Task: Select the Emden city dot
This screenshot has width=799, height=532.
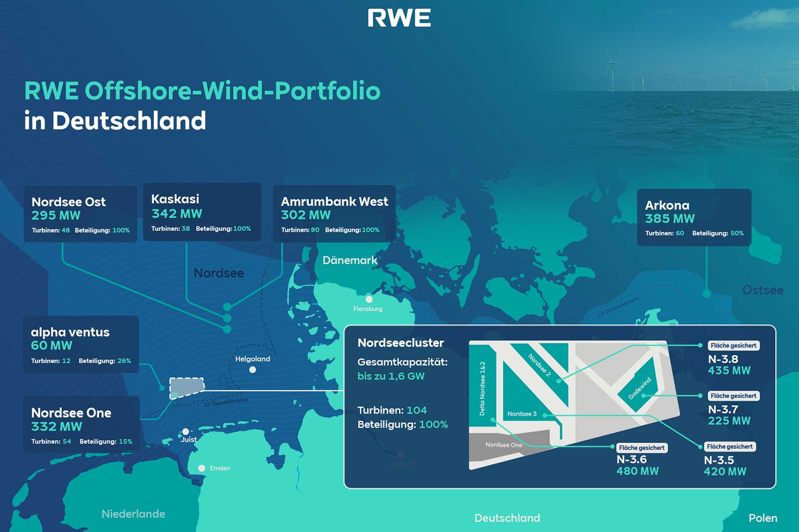Action: tap(202, 468)
